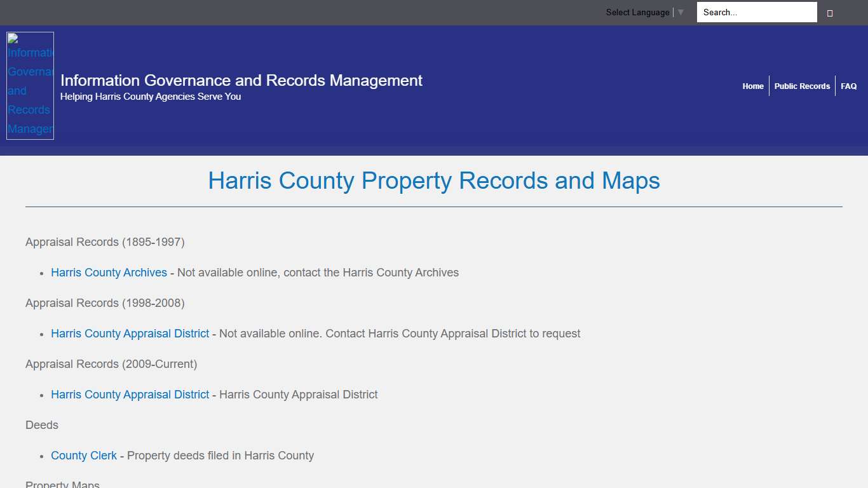Viewport: 868px width, 488px height.
Task: Click the magnifier glyph right of the search box
Action: [830, 12]
